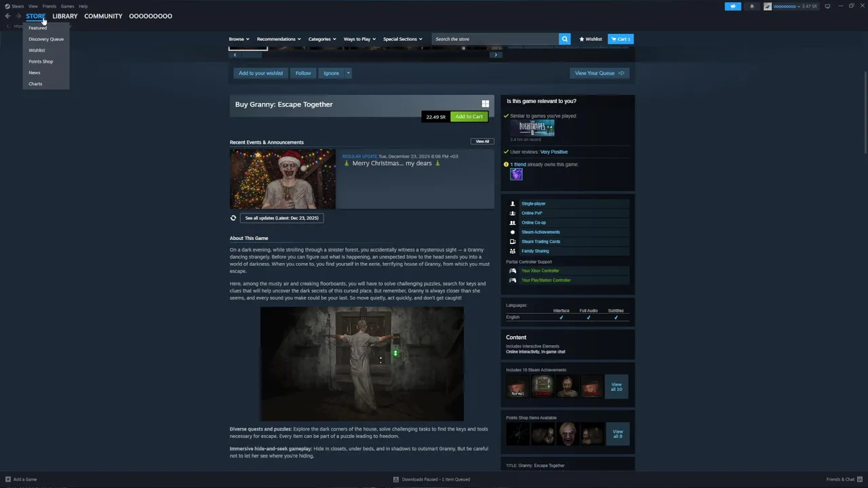Click Add to Cart button
Viewport: 868px width, 488px height.
point(469,117)
